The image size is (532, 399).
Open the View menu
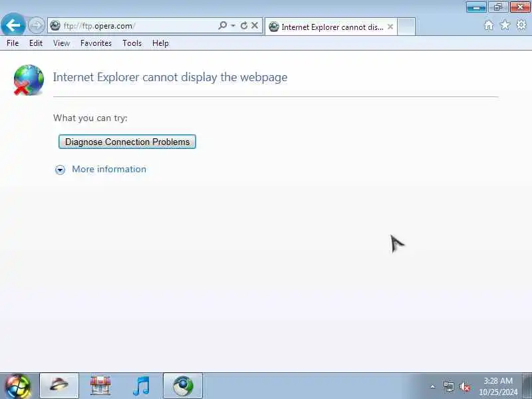coord(61,43)
